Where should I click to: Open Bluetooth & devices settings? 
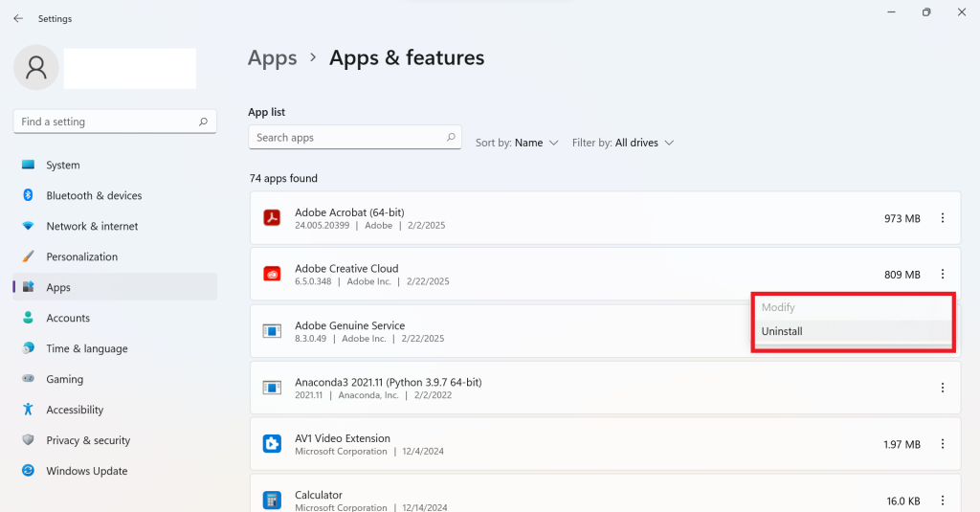point(115,195)
